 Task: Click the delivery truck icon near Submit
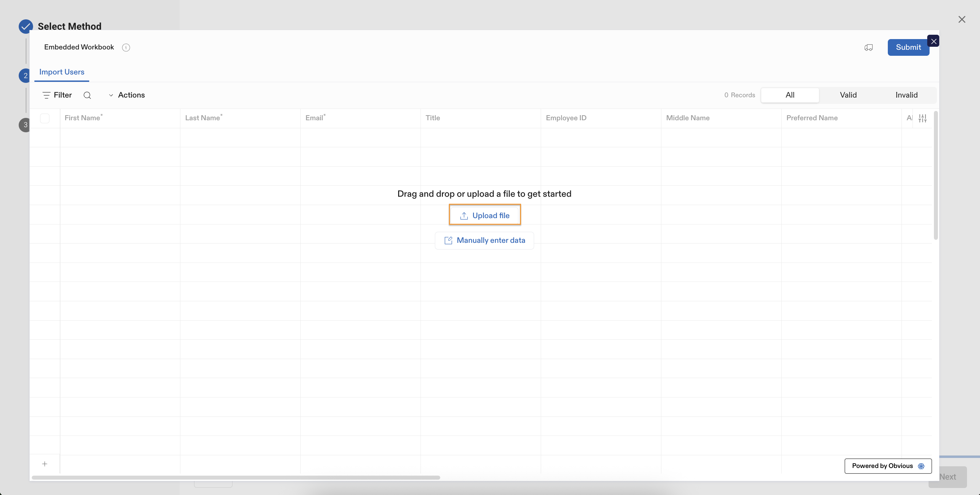coord(868,47)
